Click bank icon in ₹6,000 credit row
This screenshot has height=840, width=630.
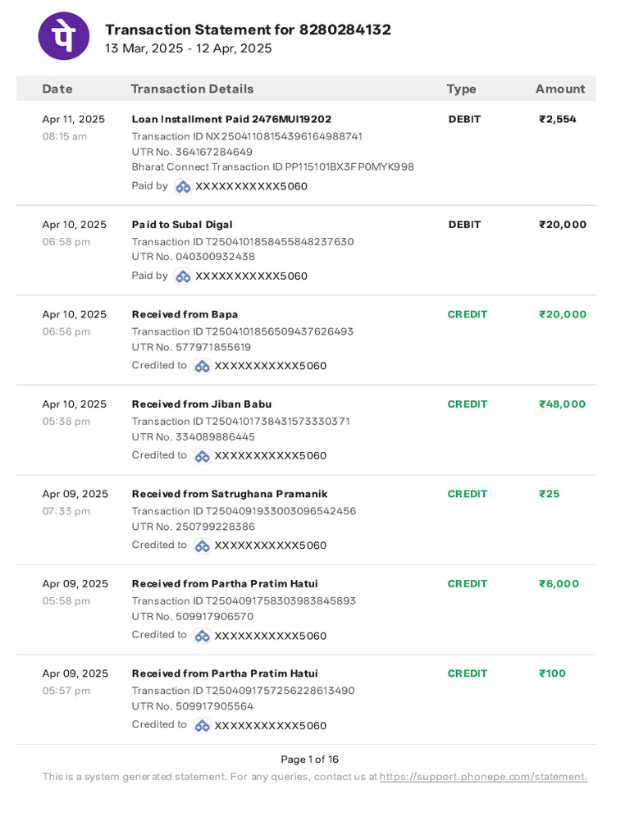click(x=202, y=636)
